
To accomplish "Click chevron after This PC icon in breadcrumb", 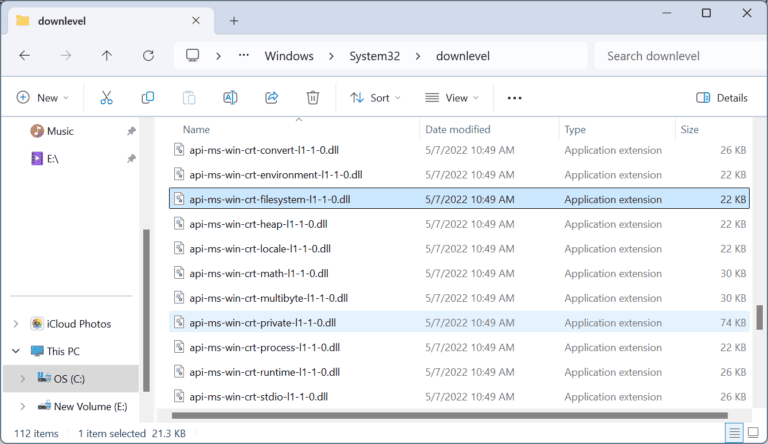I will [218, 56].
